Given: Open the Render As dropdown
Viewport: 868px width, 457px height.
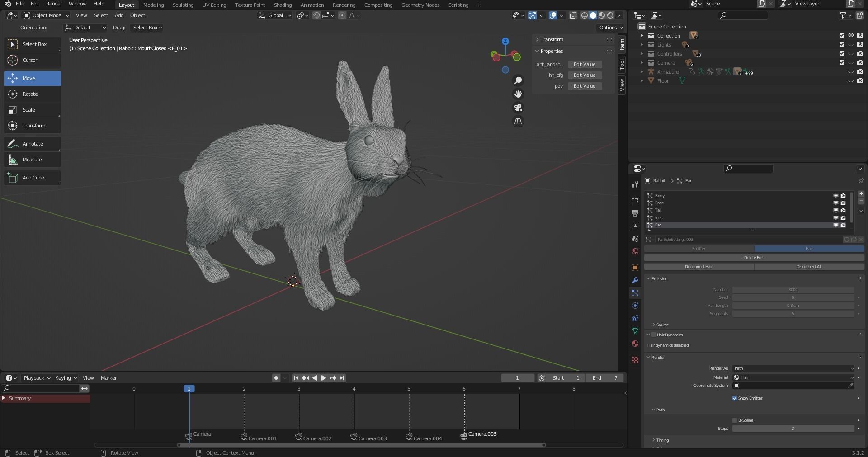Looking at the screenshot, I should (x=793, y=368).
